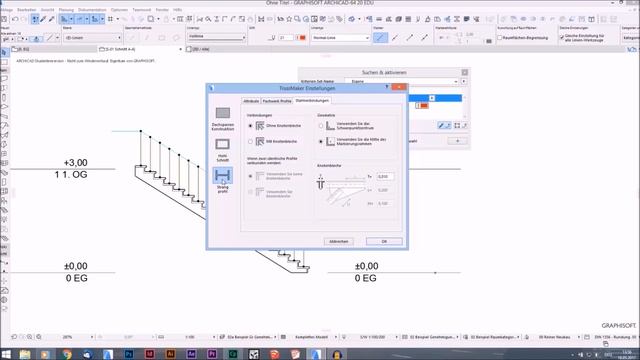This screenshot has width=640, height=360.
Task: Select Ohne Knotenbleche radio option
Action: [250, 126]
